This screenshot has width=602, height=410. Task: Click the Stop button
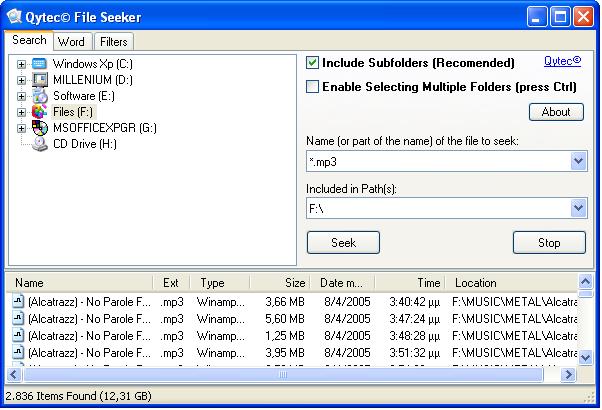549,243
